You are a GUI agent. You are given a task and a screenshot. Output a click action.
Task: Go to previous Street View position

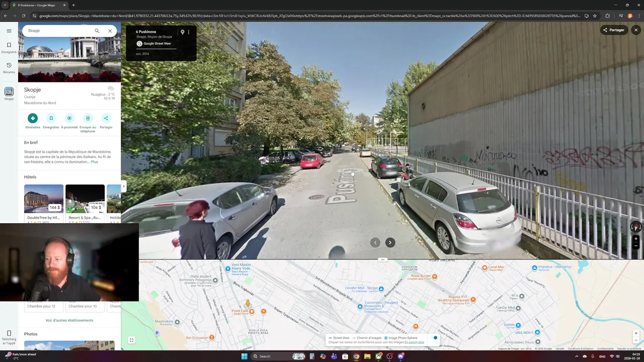375,242
